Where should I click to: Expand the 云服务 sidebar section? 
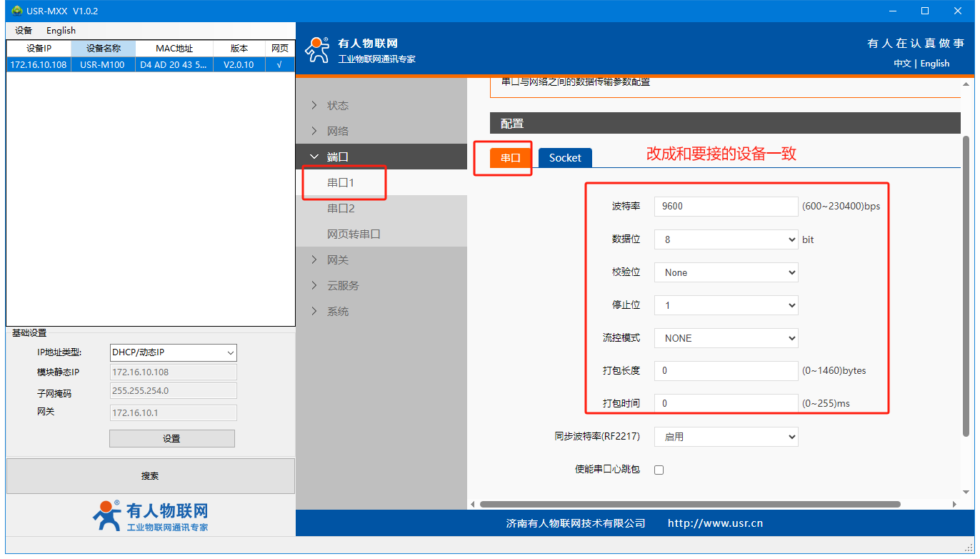tap(343, 285)
